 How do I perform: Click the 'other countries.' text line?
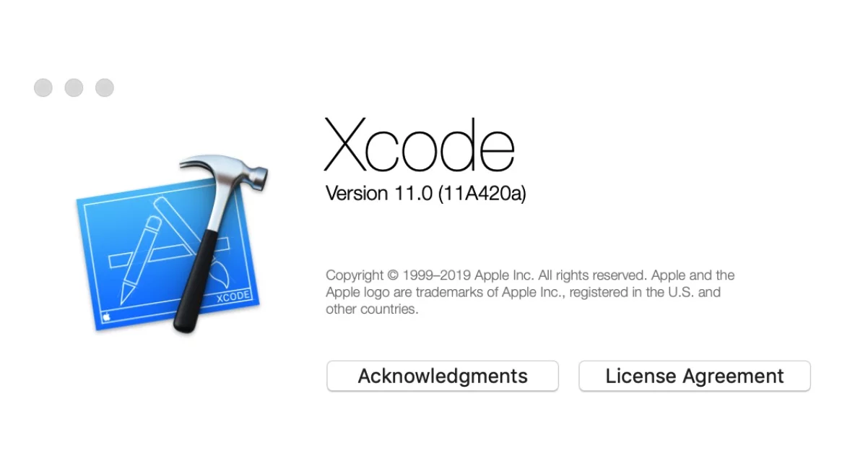pyautogui.click(x=372, y=309)
